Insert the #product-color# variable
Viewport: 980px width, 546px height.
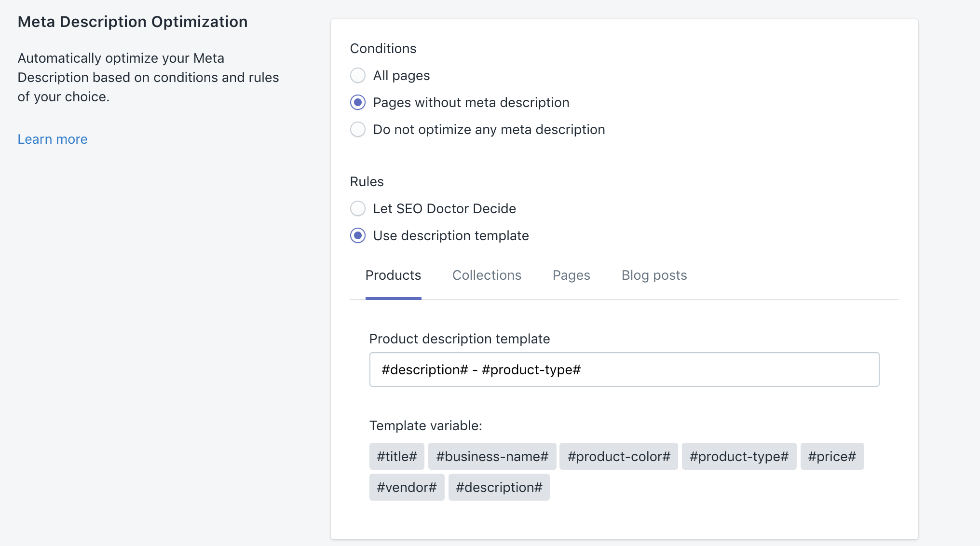619,456
